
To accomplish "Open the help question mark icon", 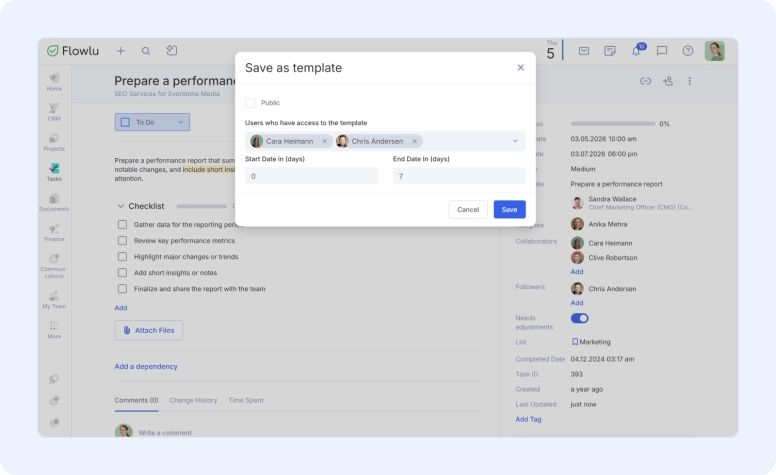I will 688,51.
